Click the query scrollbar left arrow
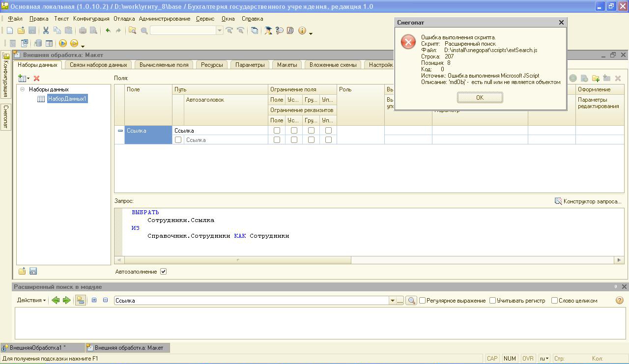Screen dimensions: 629x364 [x=118, y=260]
